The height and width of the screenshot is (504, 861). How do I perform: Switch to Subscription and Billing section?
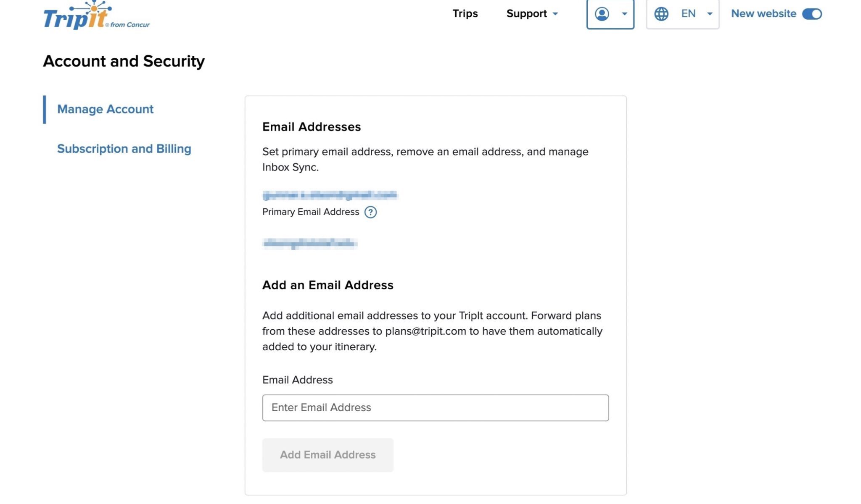(124, 149)
